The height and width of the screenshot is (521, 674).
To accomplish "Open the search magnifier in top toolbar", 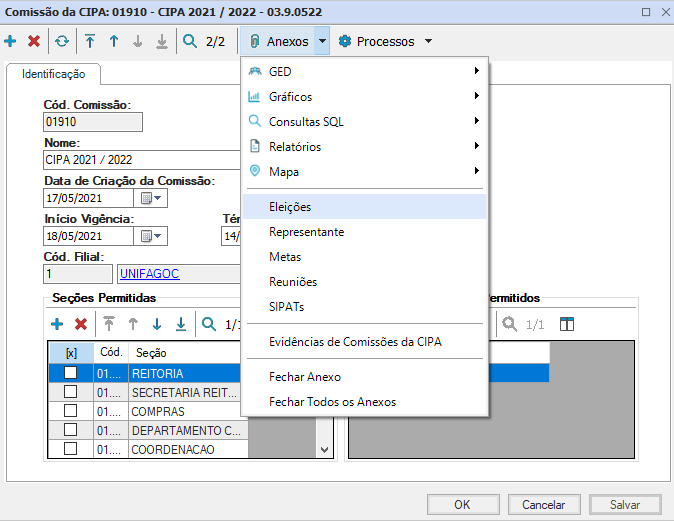I will tap(190, 42).
